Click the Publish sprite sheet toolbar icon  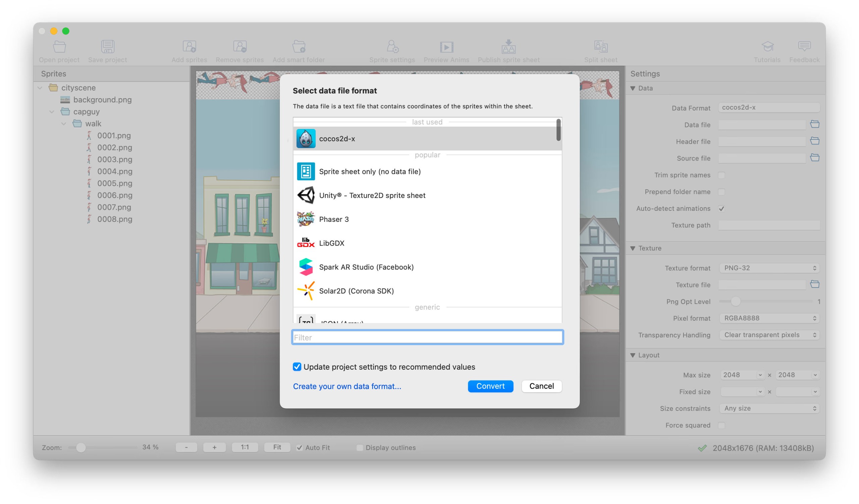pos(508,47)
